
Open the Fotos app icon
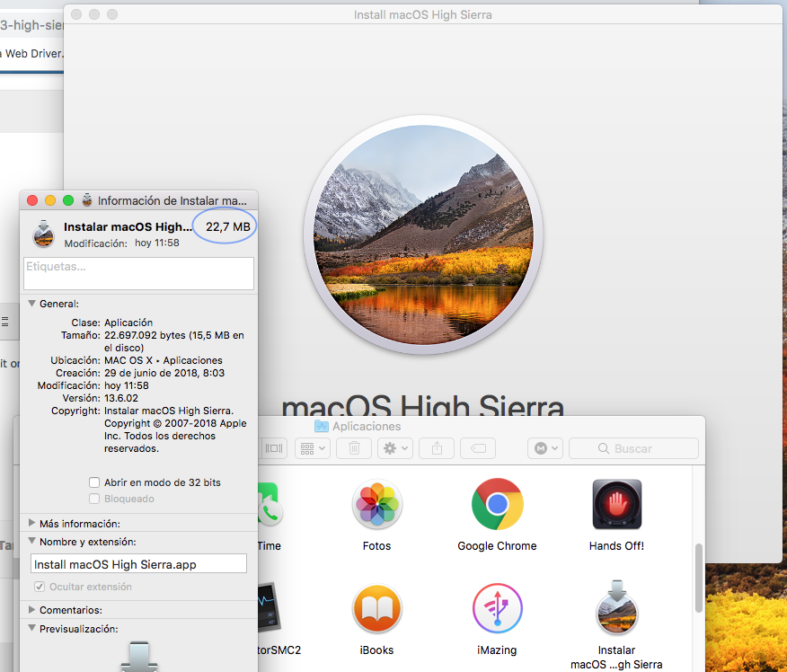click(x=376, y=504)
